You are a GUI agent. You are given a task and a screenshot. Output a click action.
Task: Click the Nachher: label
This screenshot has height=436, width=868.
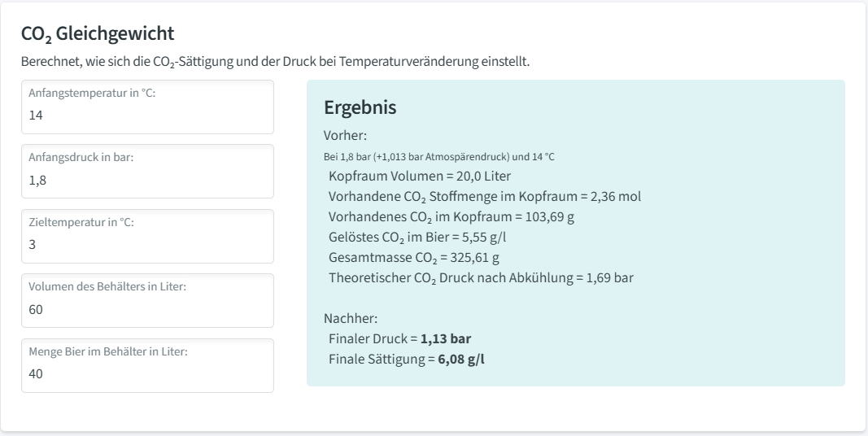(351, 318)
